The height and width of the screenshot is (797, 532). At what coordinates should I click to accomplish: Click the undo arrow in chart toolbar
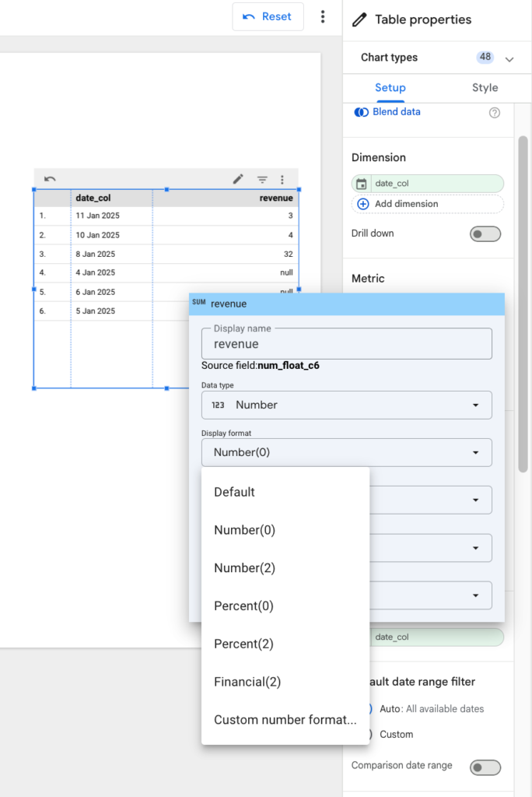50,179
